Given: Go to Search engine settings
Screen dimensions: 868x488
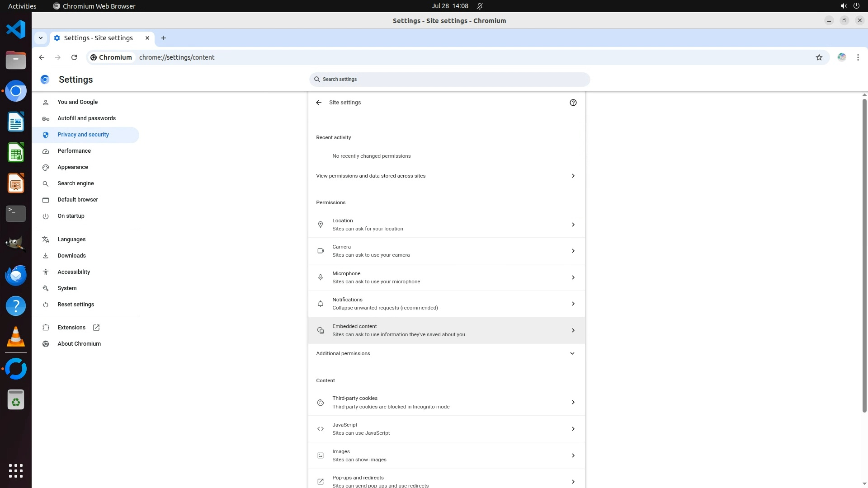Looking at the screenshot, I should click(75, 183).
